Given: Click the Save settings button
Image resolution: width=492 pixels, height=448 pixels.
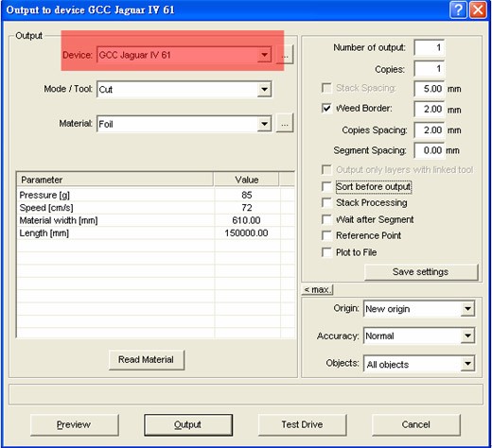Looking at the screenshot, I should pos(421,272).
